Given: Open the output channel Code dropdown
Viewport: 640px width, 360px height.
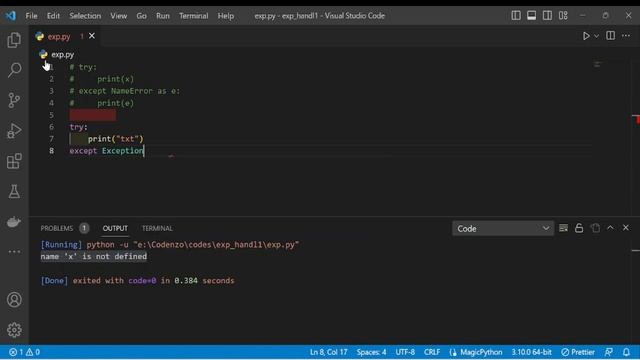Looking at the screenshot, I should point(503,229).
